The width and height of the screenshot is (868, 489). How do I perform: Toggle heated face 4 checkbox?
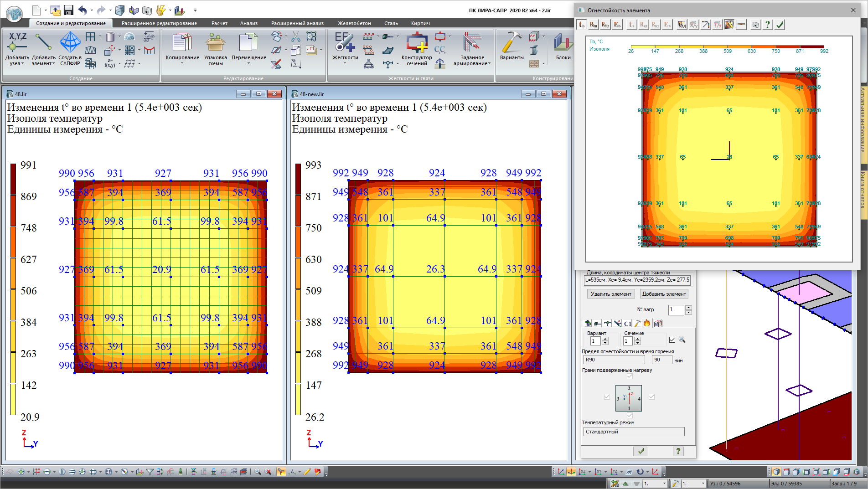pos(651,396)
